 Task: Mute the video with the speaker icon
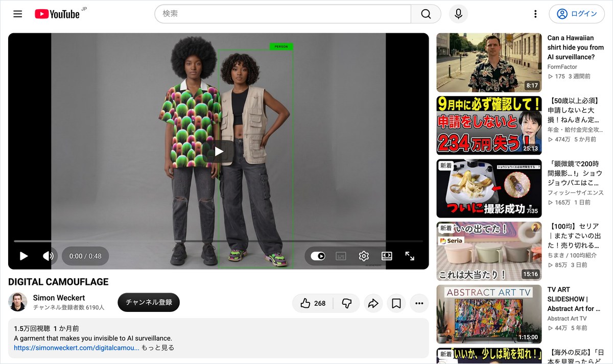(49, 256)
